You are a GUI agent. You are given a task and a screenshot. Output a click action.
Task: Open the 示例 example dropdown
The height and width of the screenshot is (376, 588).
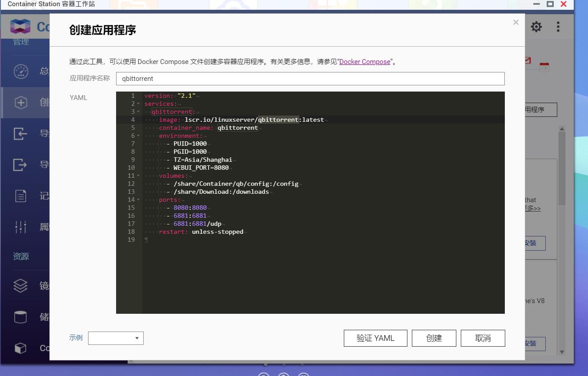(115, 338)
